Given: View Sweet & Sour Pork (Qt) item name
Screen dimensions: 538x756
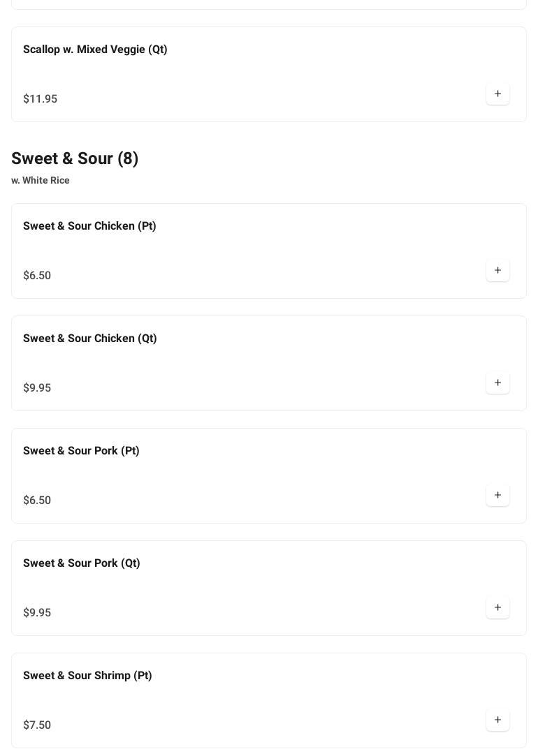Looking at the screenshot, I should click(81, 563).
